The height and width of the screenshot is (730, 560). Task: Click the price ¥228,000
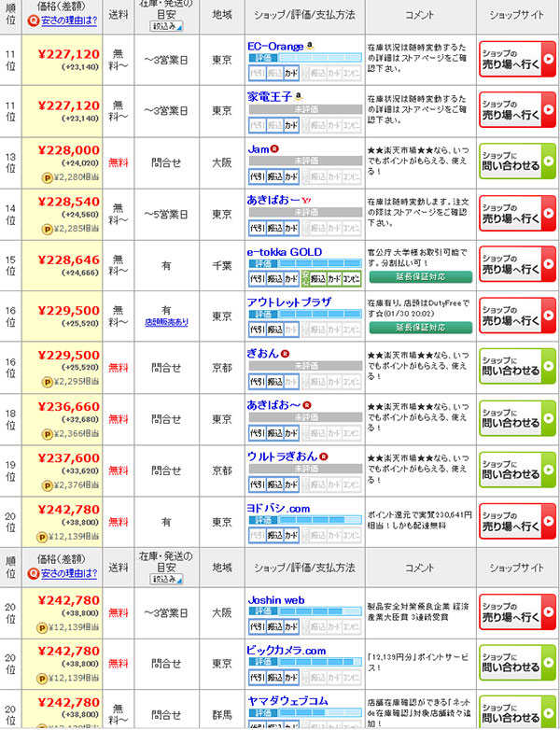point(69,150)
